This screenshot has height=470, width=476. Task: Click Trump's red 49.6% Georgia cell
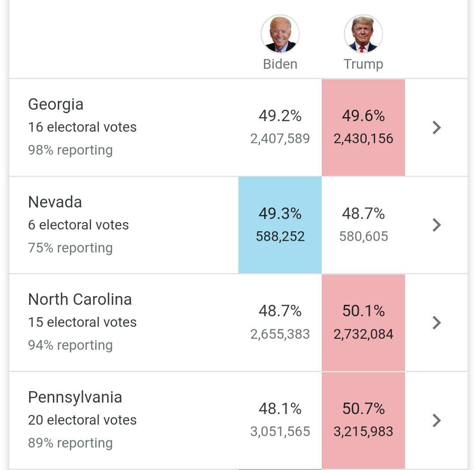pyautogui.click(x=363, y=127)
